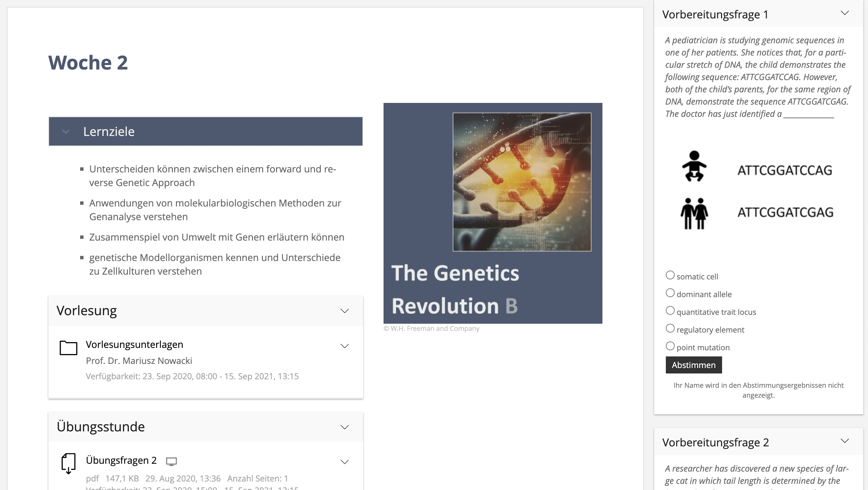Collapse Lernziele using its arrow icon
Image resolution: width=868 pixels, height=490 pixels.
pyautogui.click(x=66, y=132)
